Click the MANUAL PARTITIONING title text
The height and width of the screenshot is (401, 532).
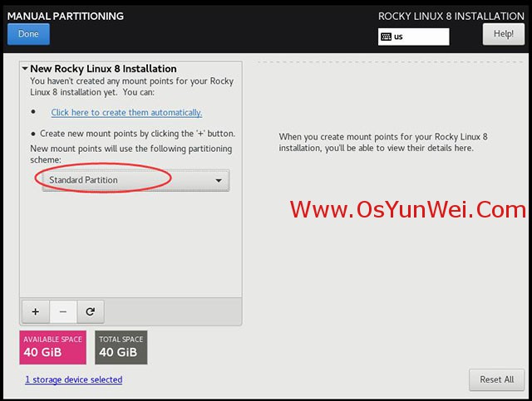click(x=66, y=16)
